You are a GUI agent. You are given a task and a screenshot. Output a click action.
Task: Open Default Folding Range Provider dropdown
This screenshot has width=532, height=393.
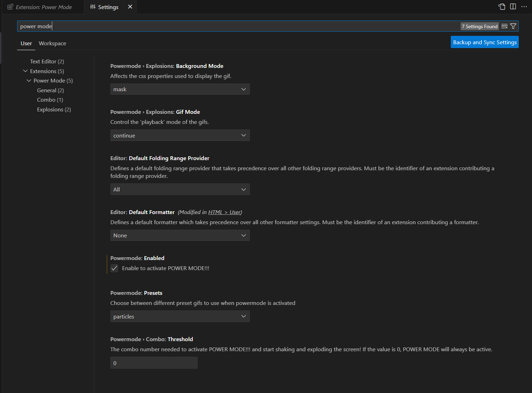(x=180, y=189)
